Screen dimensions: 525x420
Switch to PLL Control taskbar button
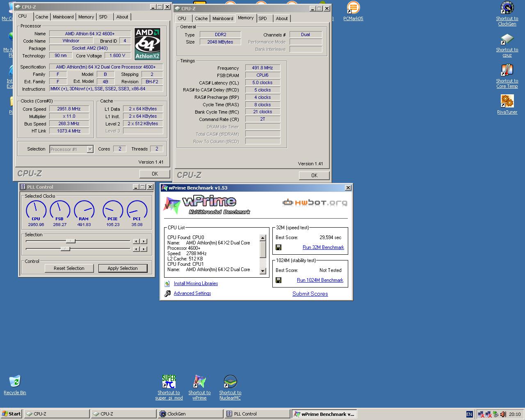coord(257,414)
